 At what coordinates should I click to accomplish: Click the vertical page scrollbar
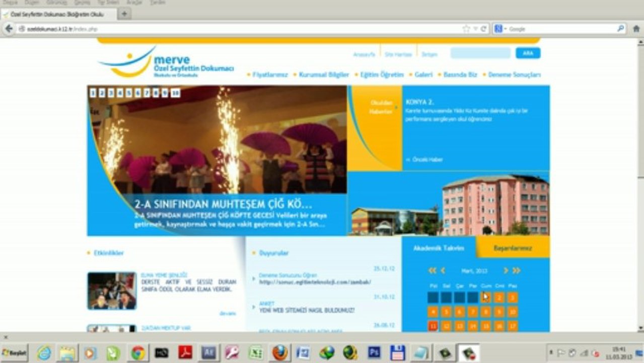tap(640, 185)
